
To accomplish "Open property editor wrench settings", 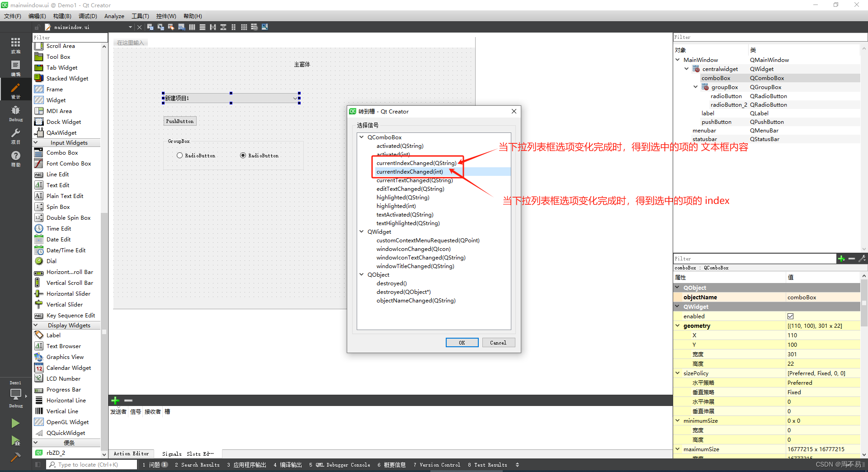I will click(862, 259).
